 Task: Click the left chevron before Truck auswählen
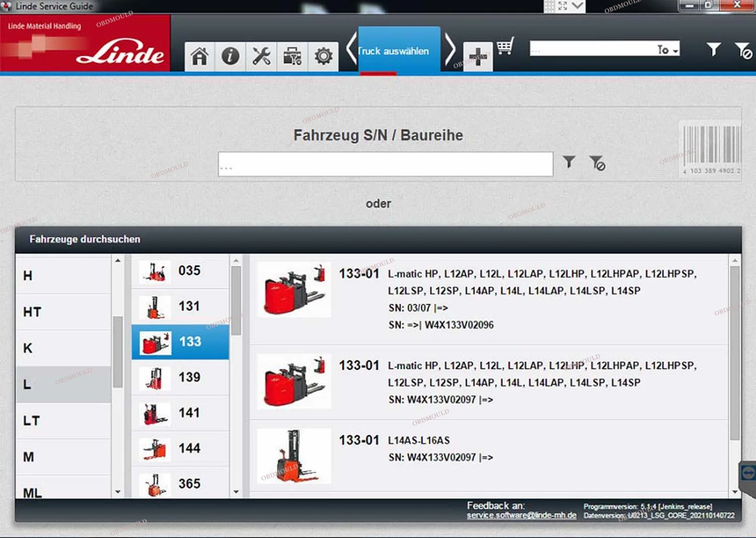(x=351, y=49)
